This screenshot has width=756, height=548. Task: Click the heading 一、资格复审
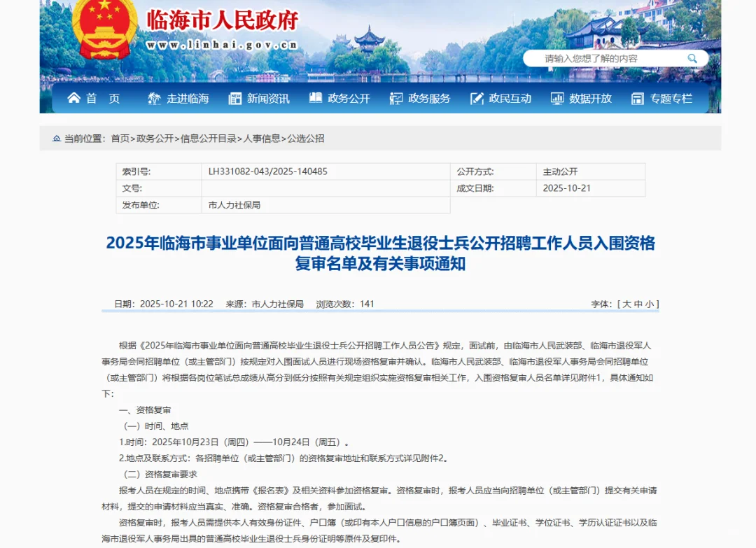(x=145, y=410)
